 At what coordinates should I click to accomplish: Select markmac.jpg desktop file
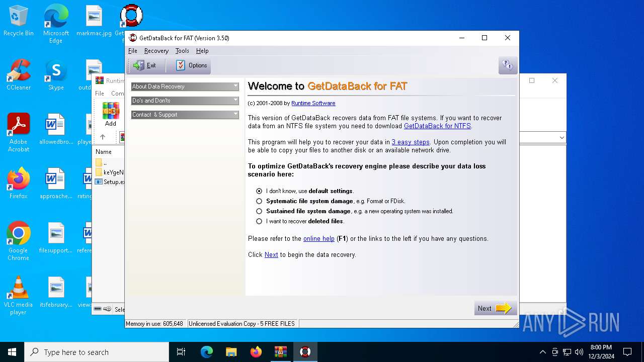(94, 21)
